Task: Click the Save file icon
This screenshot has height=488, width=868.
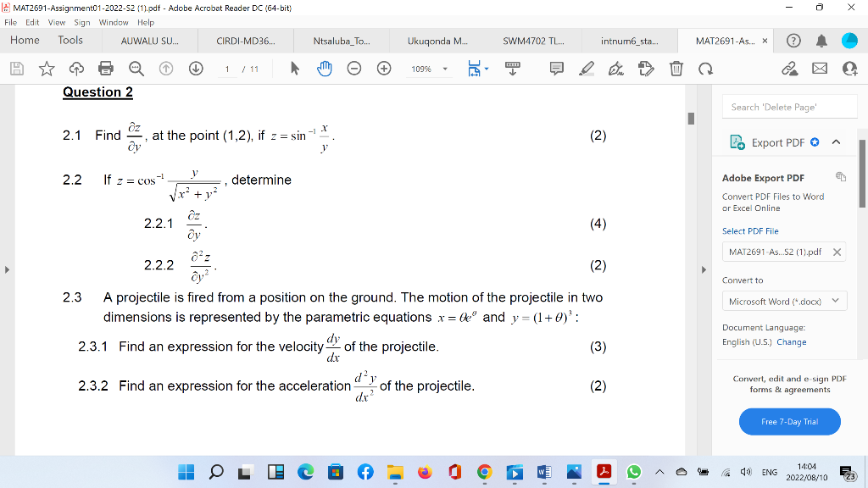Action: click(16, 69)
